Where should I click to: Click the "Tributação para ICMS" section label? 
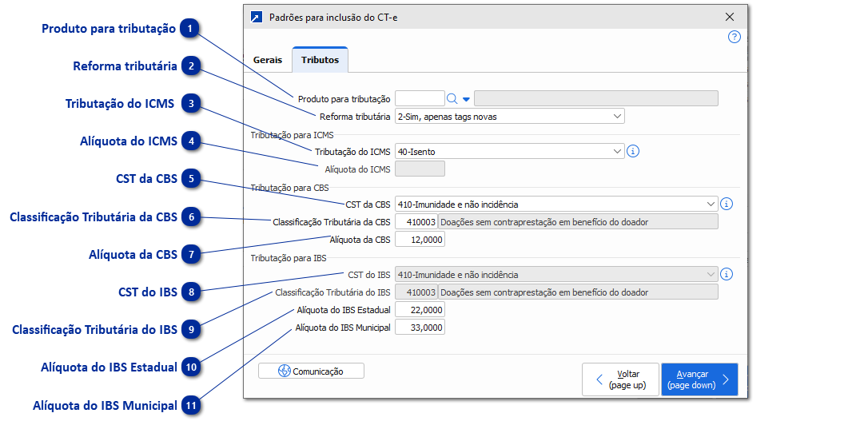pyautogui.click(x=292, y=134)
